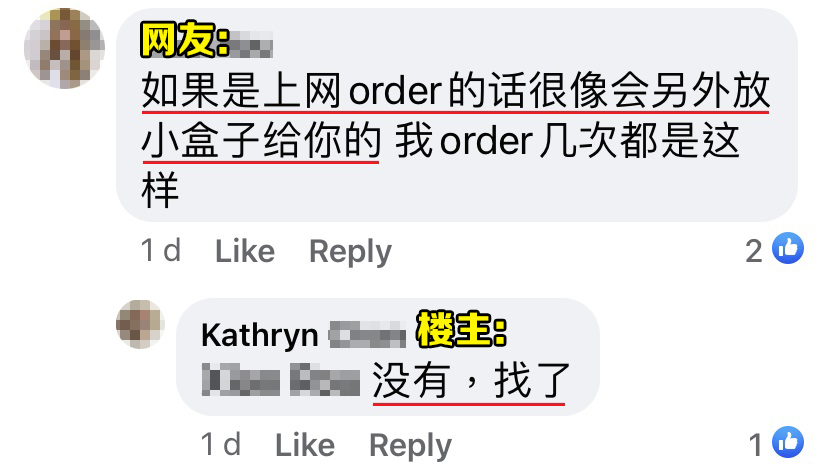View reactions count 1 on Kathryn's reply

(756, 445)
